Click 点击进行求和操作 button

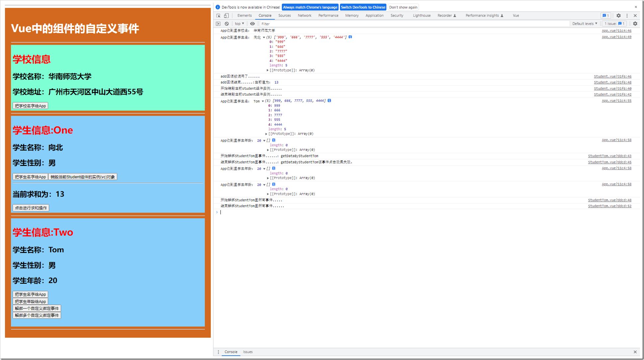pyautogui.click(x=31, y=207)
